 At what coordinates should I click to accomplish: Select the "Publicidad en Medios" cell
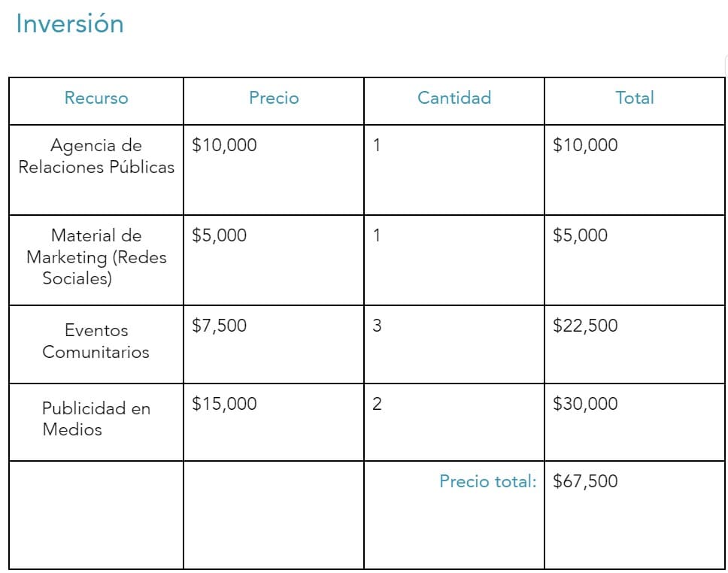click(x=96, y=419)
